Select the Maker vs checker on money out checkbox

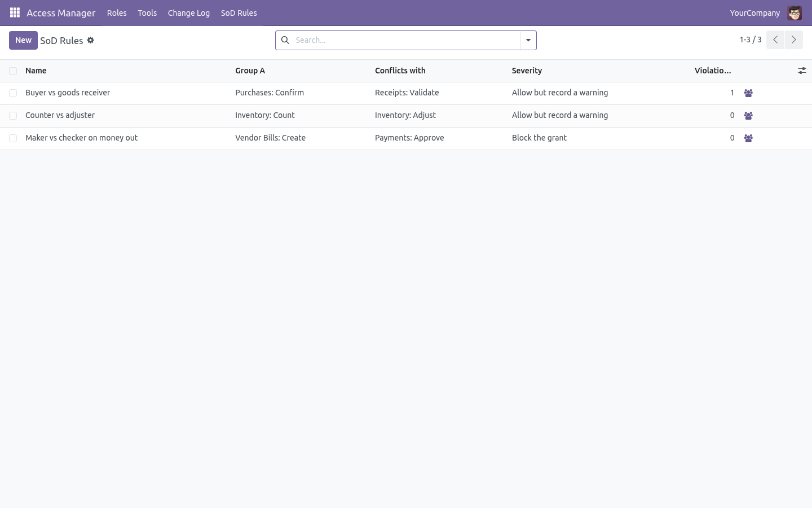[x=13, y=138]
